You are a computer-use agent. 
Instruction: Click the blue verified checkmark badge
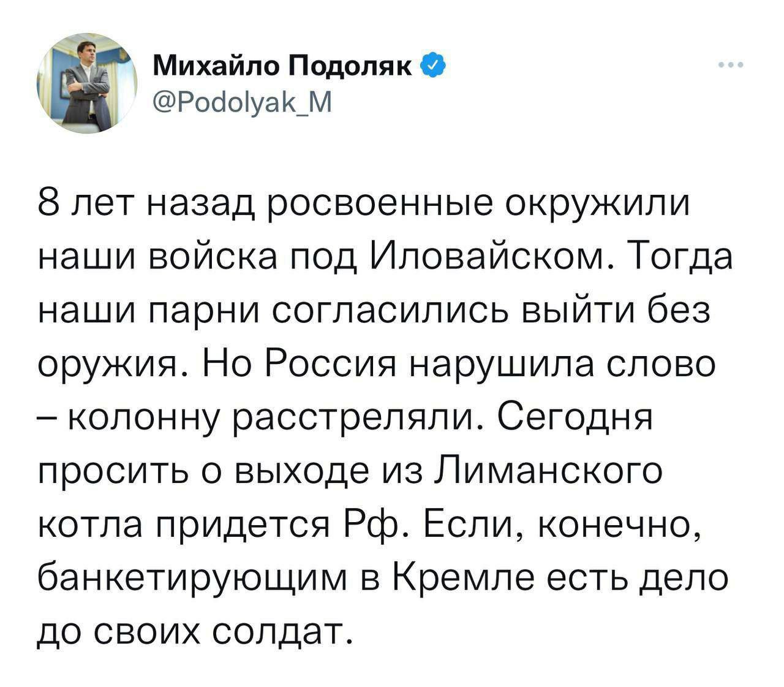click(429, 64)
